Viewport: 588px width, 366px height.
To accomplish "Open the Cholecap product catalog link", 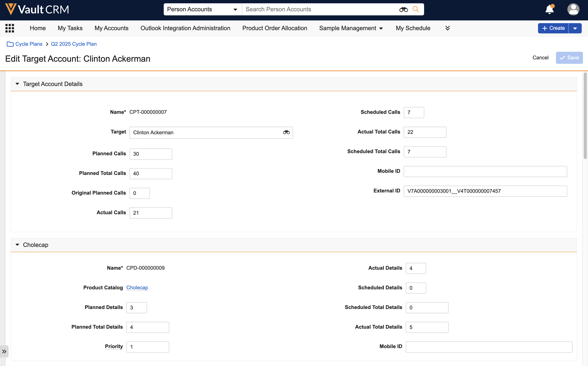I will (x=137, y=288).
